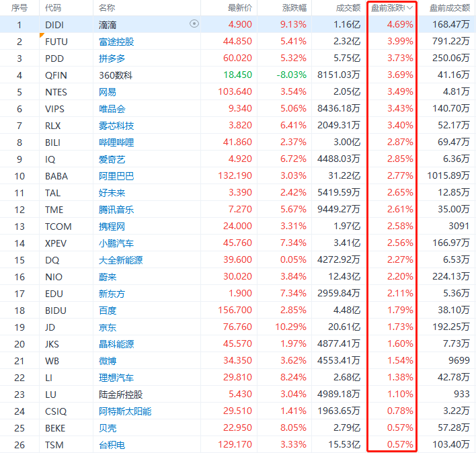The height and width of the screenshot is (453, 476).
Task: Click the 序号 column header
Action: [x=19, y=8]
